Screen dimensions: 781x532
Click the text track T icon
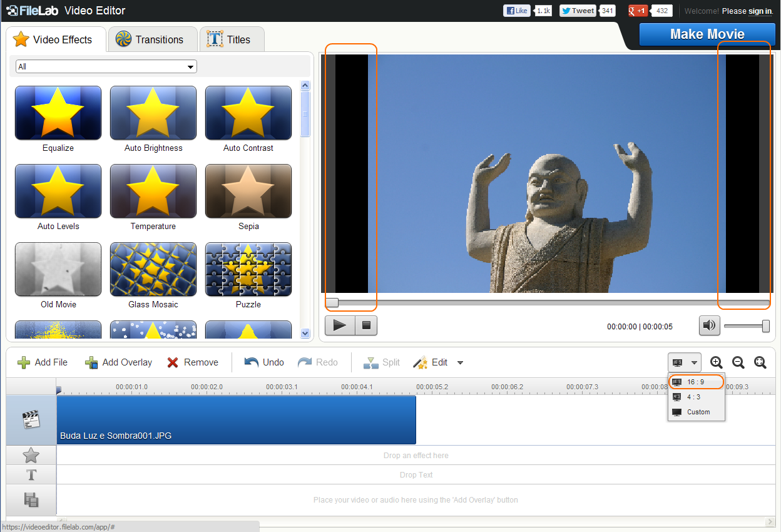point(31,474)
